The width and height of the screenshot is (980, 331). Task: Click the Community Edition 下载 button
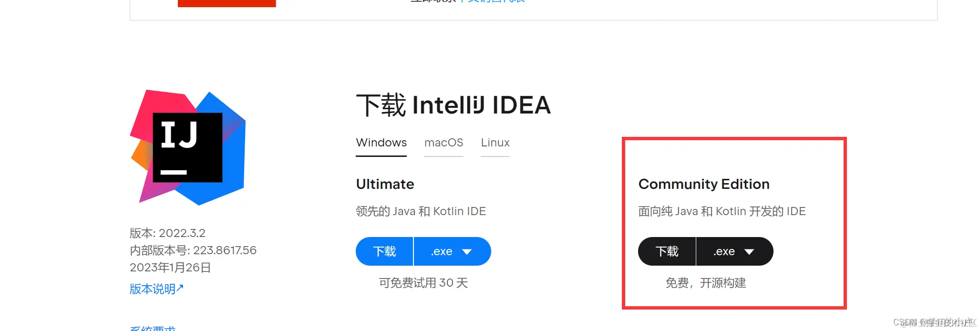(667, 251)
